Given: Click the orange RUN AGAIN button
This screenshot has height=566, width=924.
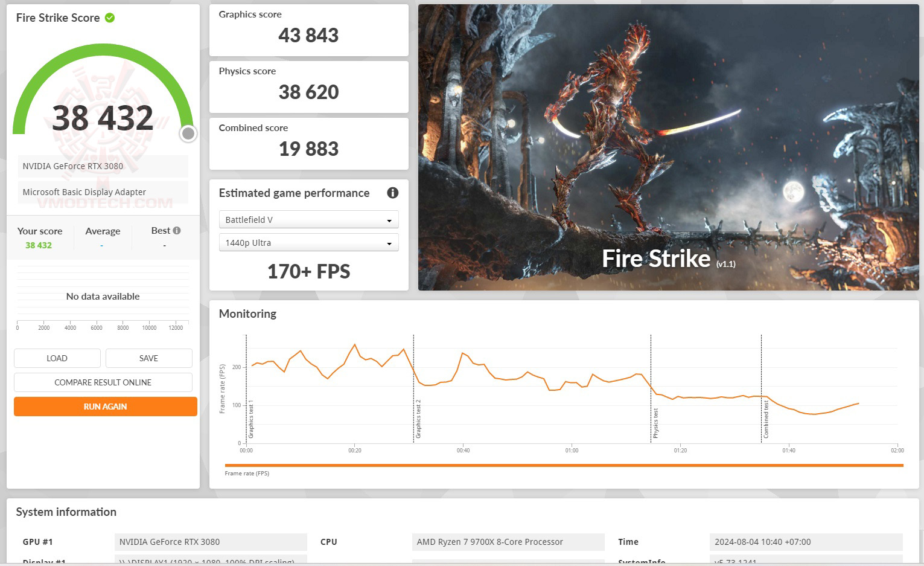Looking at the screenshot, I should pyautogui.click(x=106, y=407).
